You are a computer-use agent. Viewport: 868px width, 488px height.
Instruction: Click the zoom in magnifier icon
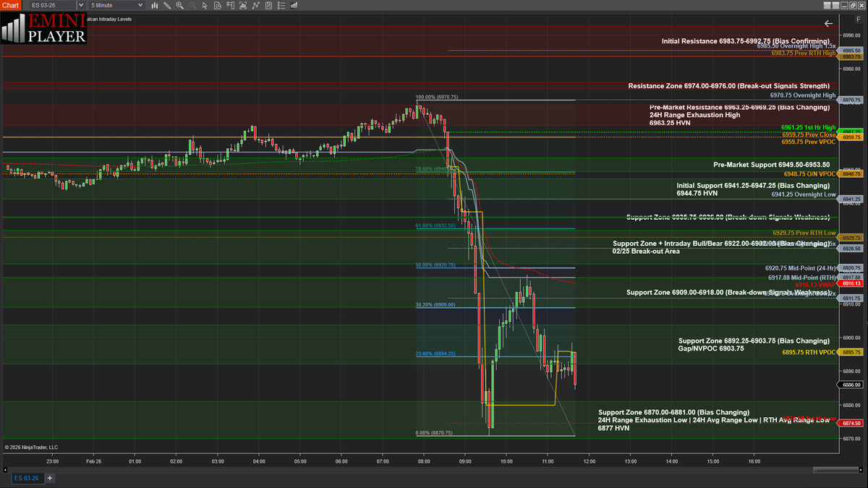coord(179,5)
